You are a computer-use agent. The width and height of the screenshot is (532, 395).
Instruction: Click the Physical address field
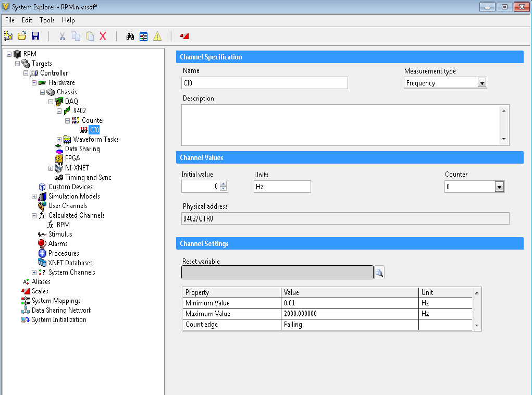click(x=345, y=218)
